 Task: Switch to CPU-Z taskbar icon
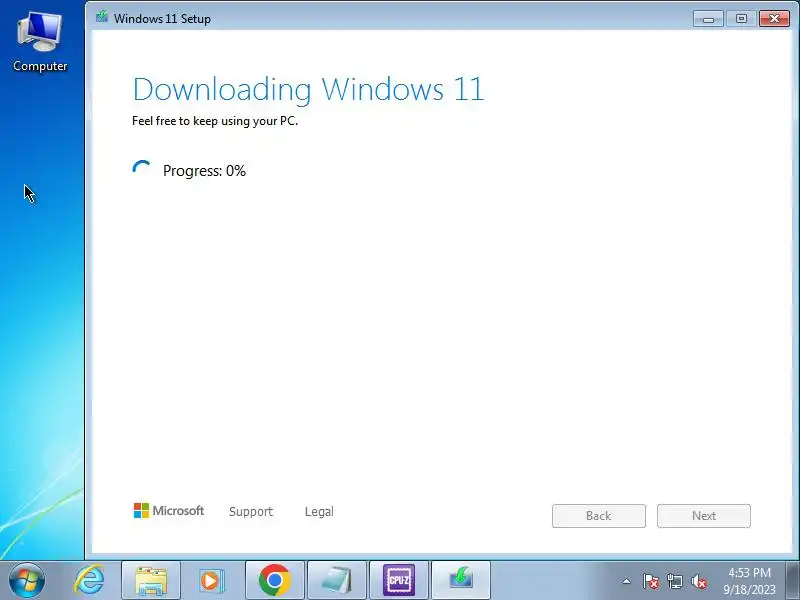(x=398, y=580)
